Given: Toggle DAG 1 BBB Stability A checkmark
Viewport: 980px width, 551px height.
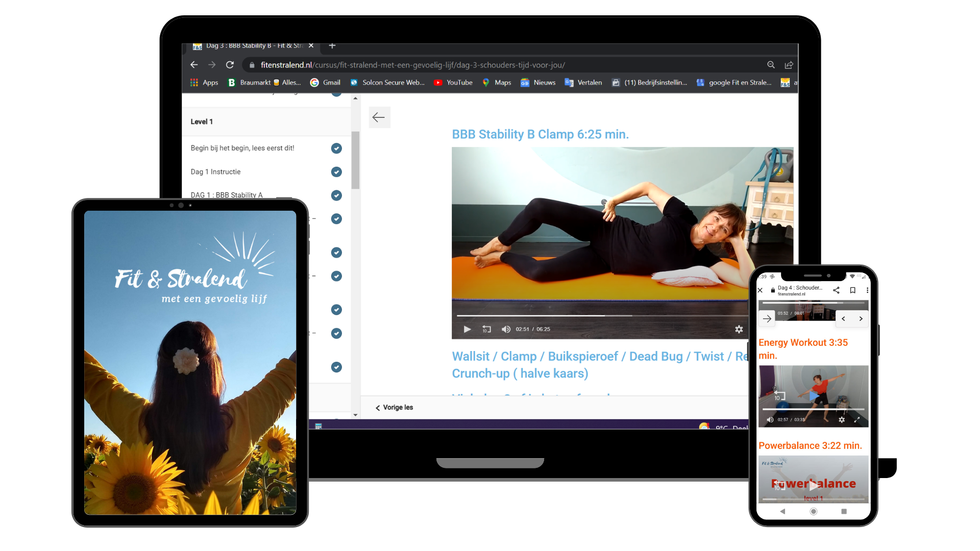Looking at the screenshot, I should 336,195.
